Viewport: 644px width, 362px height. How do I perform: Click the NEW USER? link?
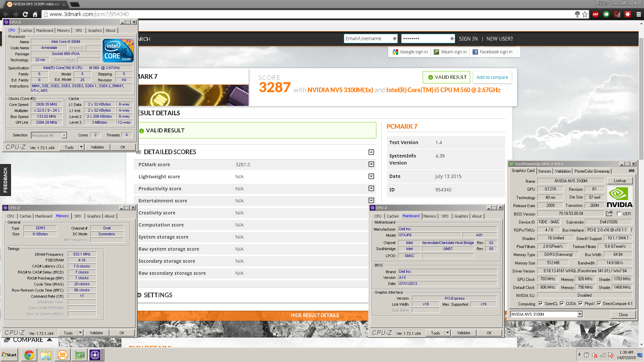pos(499,39)
